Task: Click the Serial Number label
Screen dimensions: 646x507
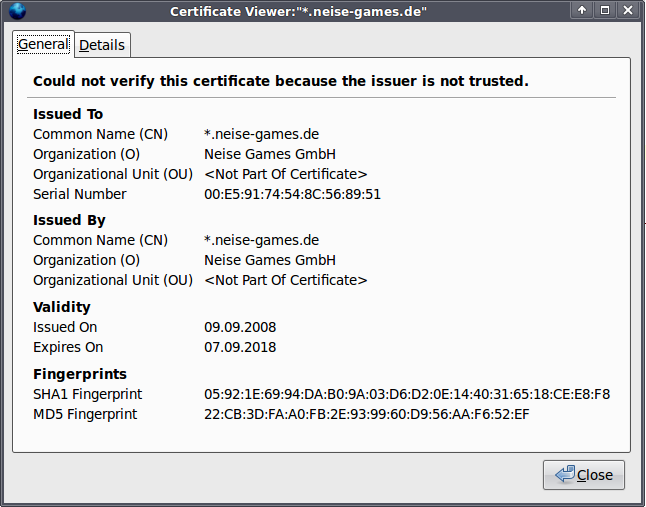Action: pos(80,194)
